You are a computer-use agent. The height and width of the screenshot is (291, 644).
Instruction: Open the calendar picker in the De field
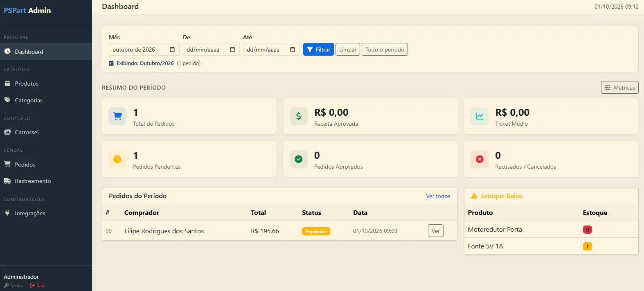[x=232, y=50]
